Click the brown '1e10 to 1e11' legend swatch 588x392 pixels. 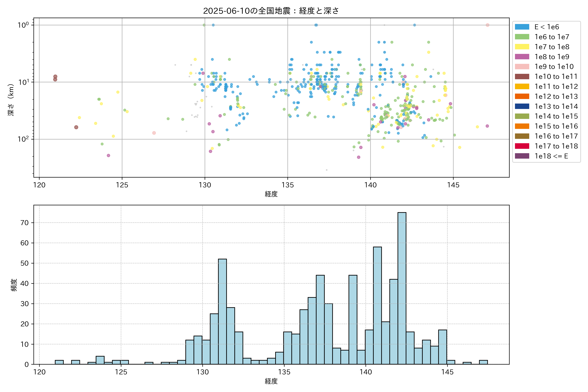coord(522,76)
